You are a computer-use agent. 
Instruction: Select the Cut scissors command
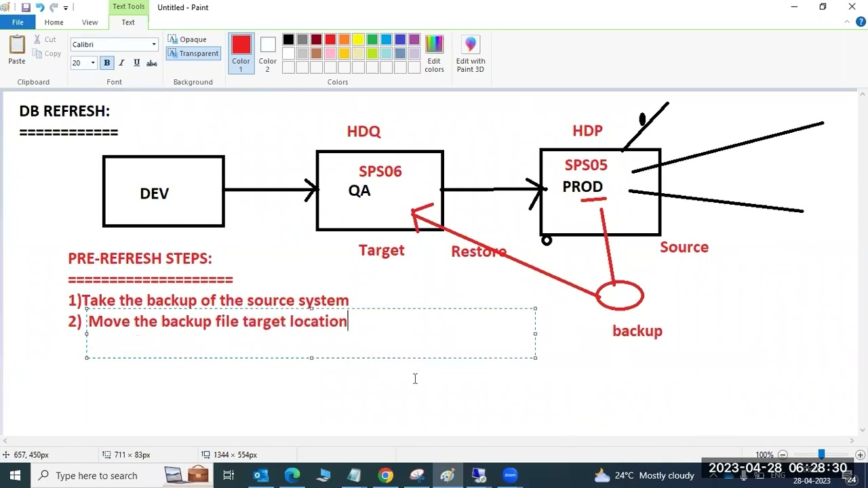[45, 39]
